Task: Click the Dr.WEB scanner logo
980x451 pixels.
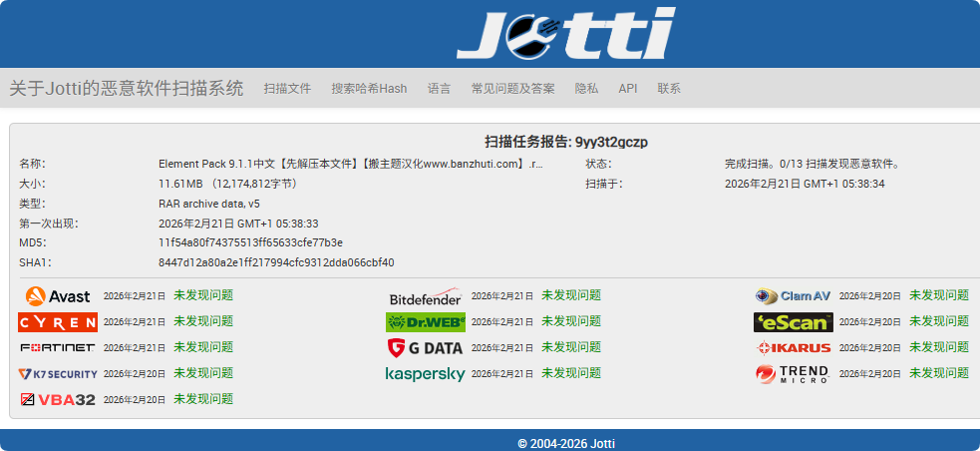Action: (426, 322)
